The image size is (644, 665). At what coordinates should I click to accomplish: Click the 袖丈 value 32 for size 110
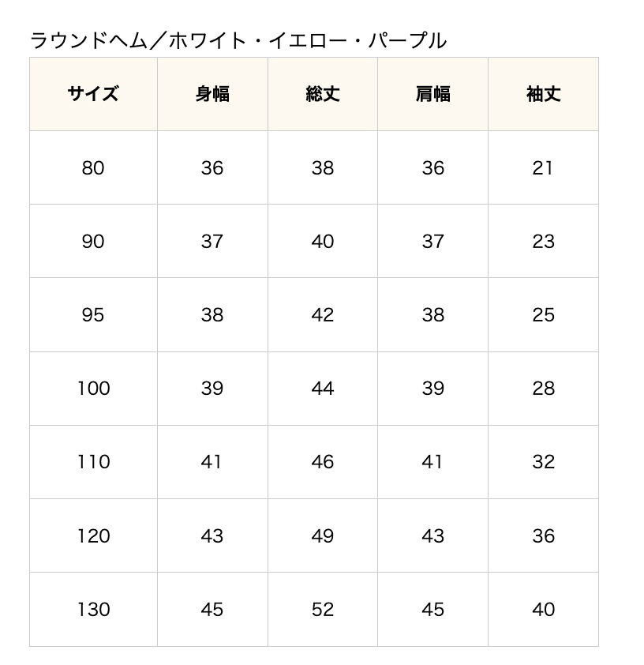click(543, 461)
